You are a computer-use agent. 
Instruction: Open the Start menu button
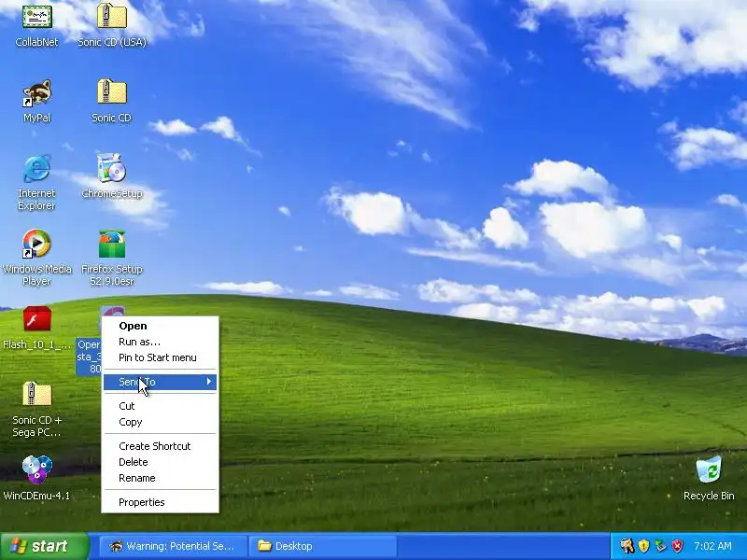click(45, 546)
